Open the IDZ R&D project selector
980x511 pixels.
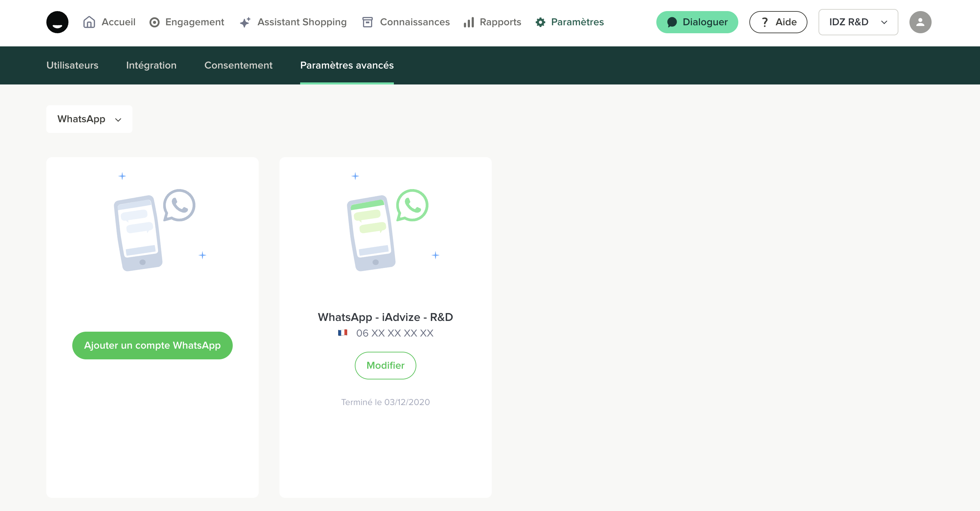(858, 22)
